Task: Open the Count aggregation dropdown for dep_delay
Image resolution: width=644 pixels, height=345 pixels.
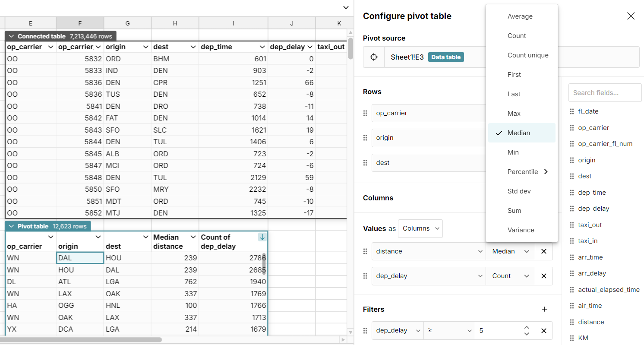Action: (510, 276)
